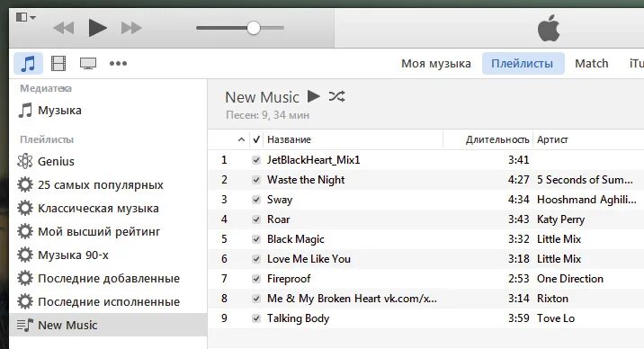Open the Match tab

592,64
